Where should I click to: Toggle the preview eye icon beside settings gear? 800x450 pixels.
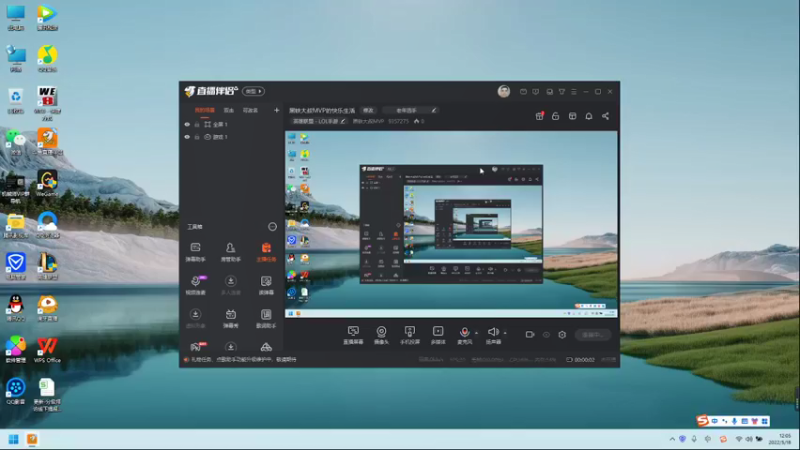[x=546, y=335]
